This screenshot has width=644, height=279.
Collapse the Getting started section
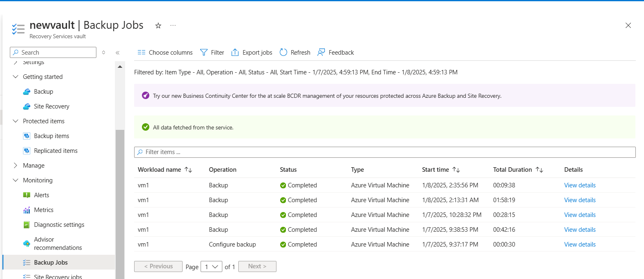point(16,77)
